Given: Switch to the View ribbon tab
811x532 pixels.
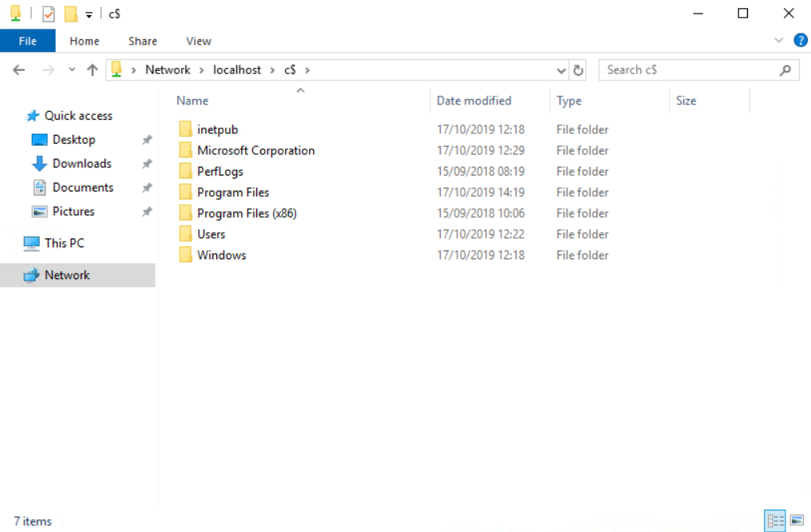Looking at the screenshot, I should 199,41.
